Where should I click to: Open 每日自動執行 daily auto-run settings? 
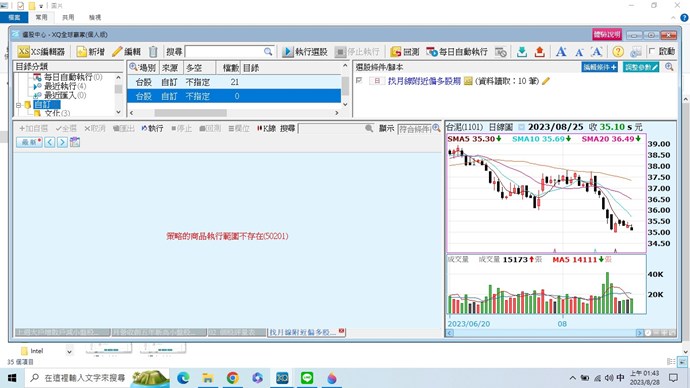tap(457, 51)
